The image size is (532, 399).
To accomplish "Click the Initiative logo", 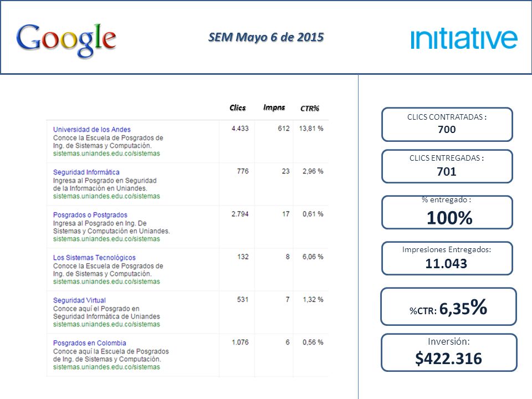I will point(464,39).
